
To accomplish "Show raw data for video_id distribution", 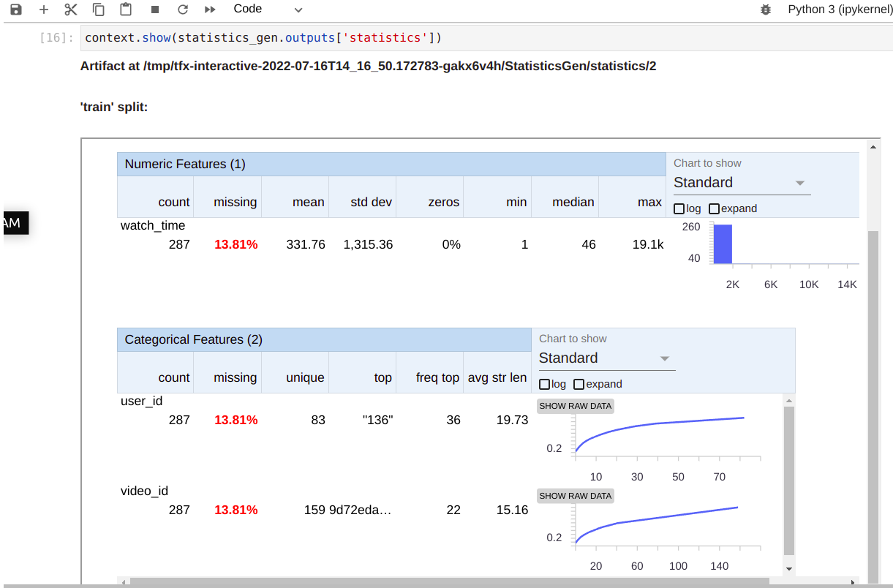I will 575,496.
